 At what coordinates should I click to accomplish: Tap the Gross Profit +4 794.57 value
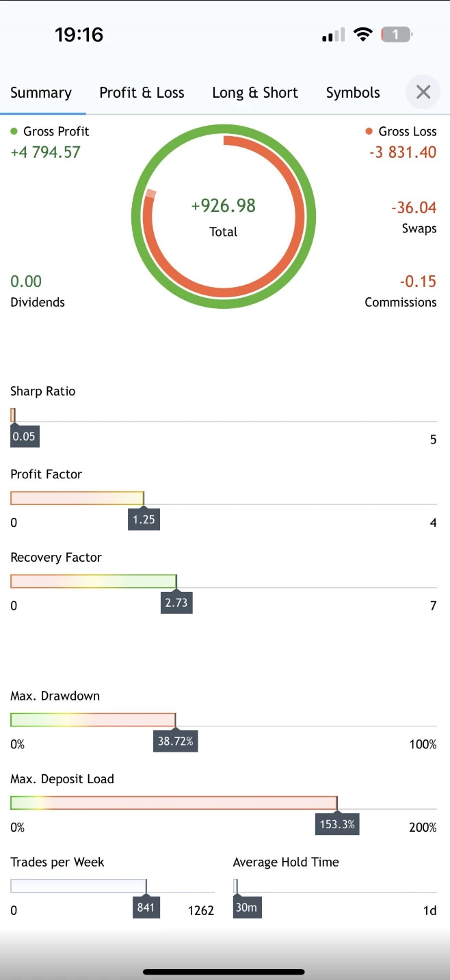pos(45,152)
